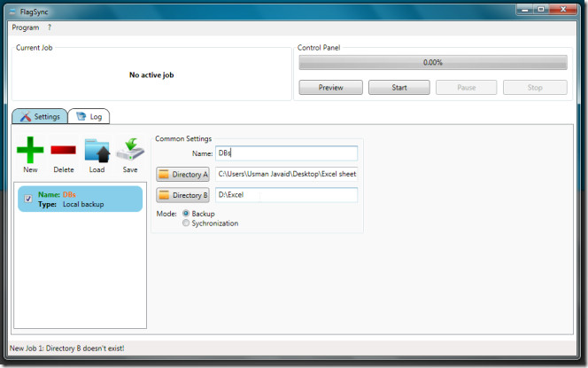Select Backup mode radio button

(186, 214)
